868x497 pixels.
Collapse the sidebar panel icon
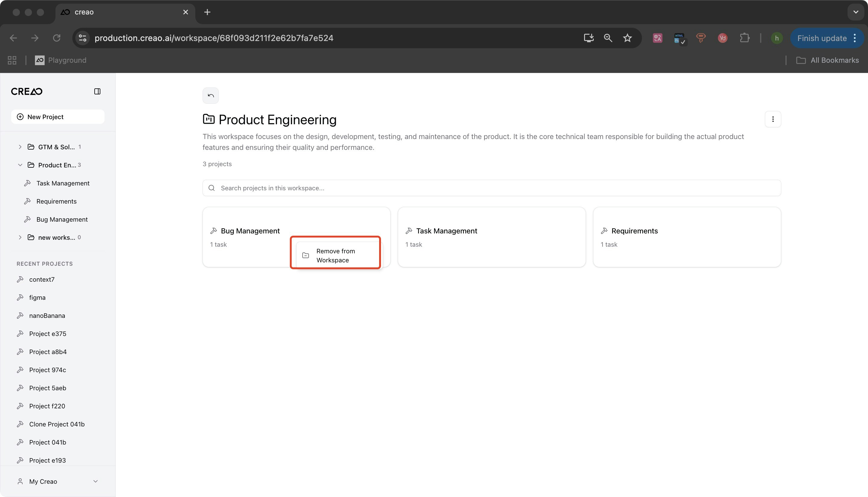tap(97, 91)
